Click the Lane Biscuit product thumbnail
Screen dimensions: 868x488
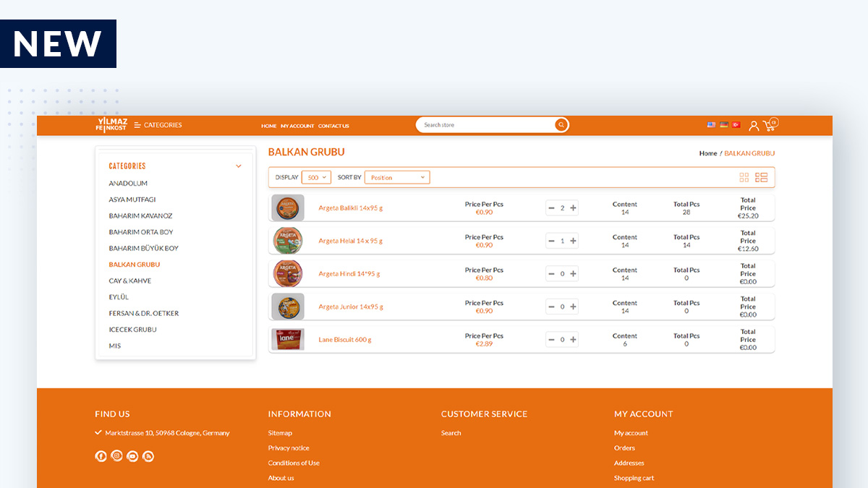point(288,340)
